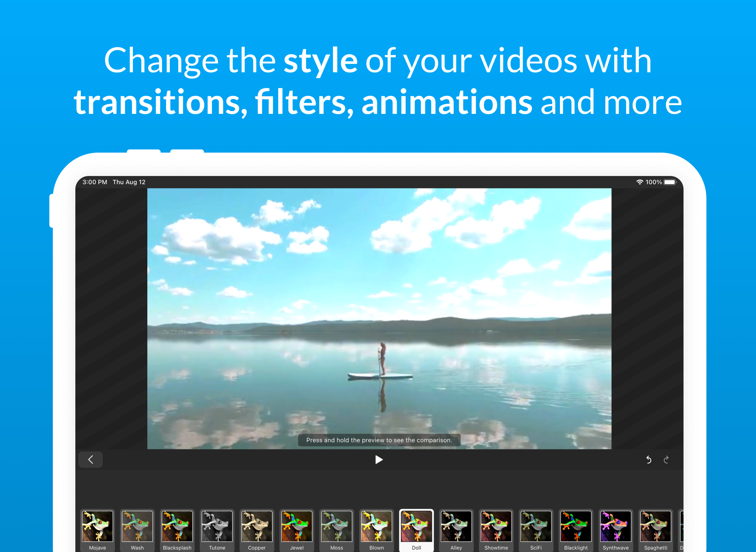
Task: Pick the Jewel filter
Action: (x=297, y=527)
